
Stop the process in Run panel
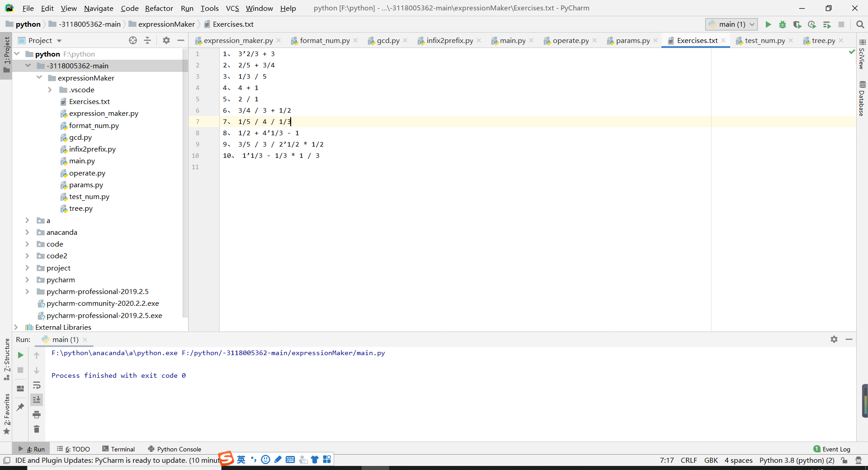pos(20,370)
